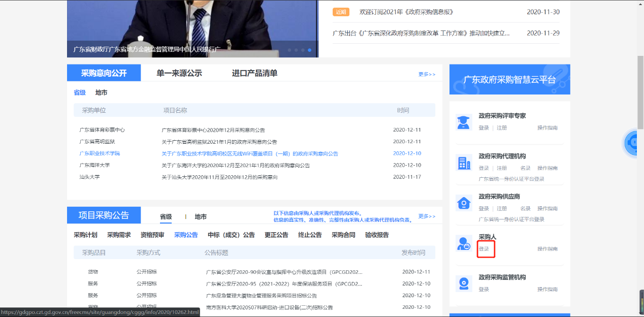
Task: Open the 进口产品清单 tab
Action: [x=254, y=73]
